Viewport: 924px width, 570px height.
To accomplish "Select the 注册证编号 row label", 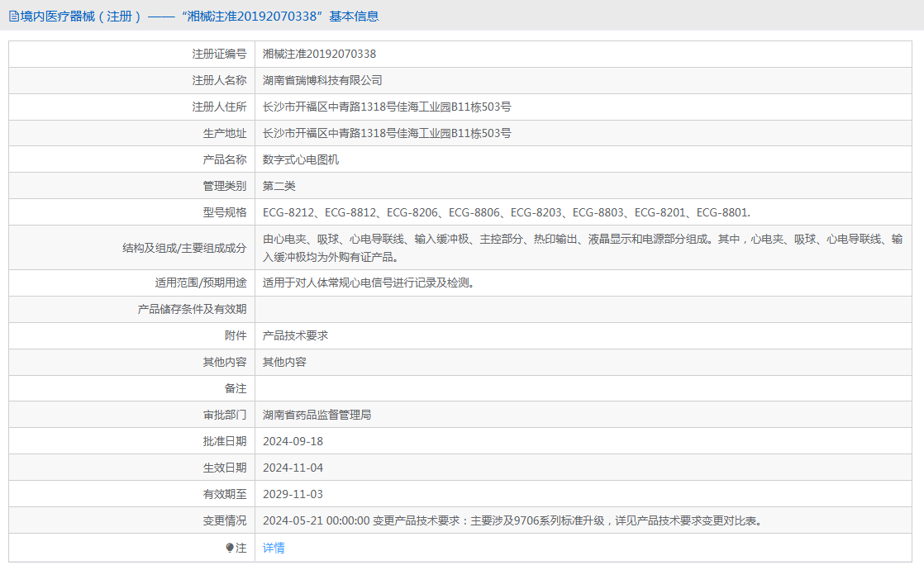I will [x=219, y=55].
